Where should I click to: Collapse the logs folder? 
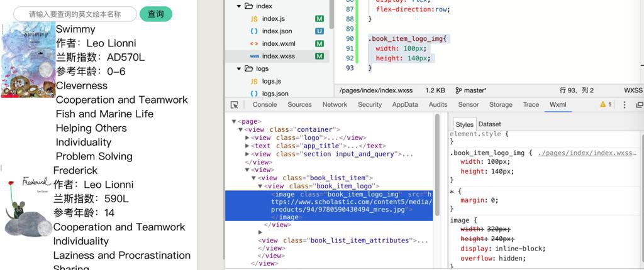[x=238, y=68]
